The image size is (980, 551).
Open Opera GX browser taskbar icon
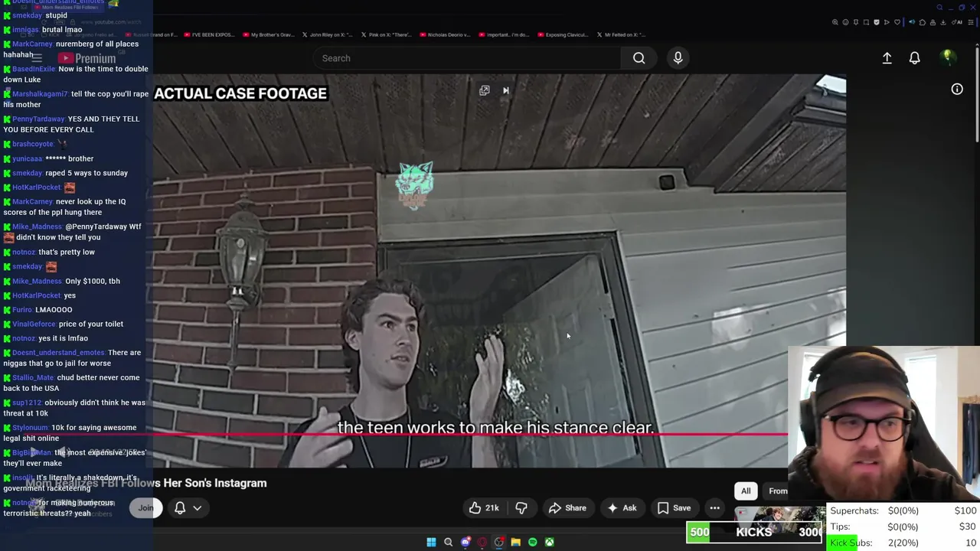pyautogui.click(x=482, y=543)
